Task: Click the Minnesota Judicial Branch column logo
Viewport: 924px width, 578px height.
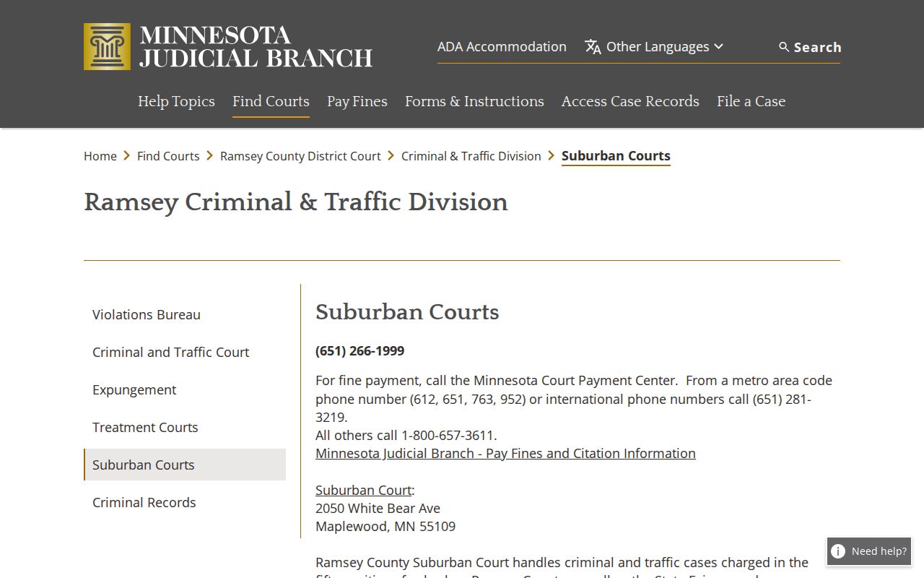Action: point(107,46)
